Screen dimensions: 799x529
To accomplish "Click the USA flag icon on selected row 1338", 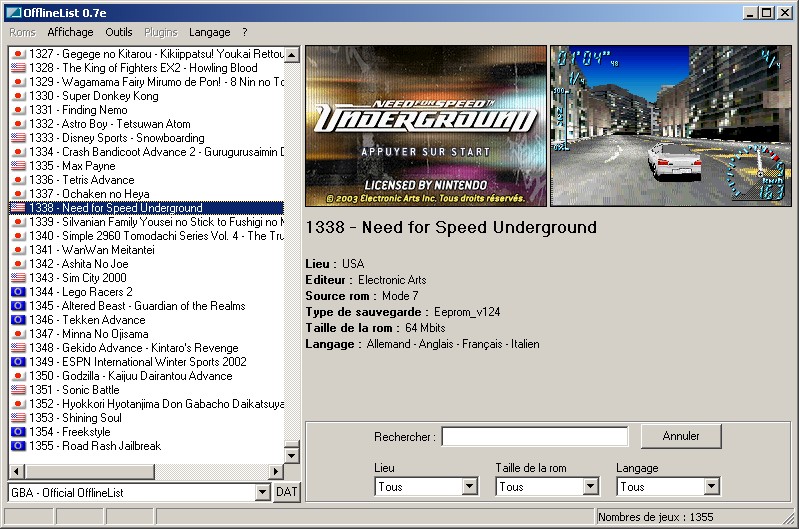I will pos(18,208).
